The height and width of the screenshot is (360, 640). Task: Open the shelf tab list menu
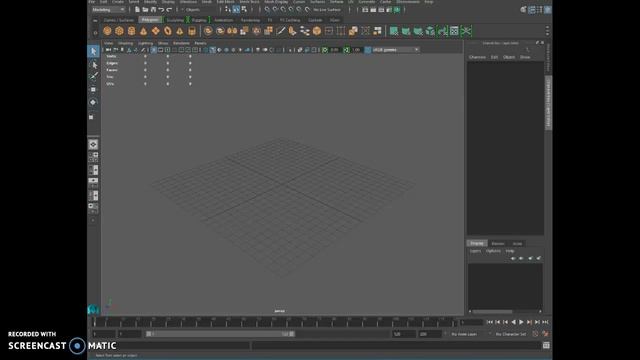click(x=95, y=20)
